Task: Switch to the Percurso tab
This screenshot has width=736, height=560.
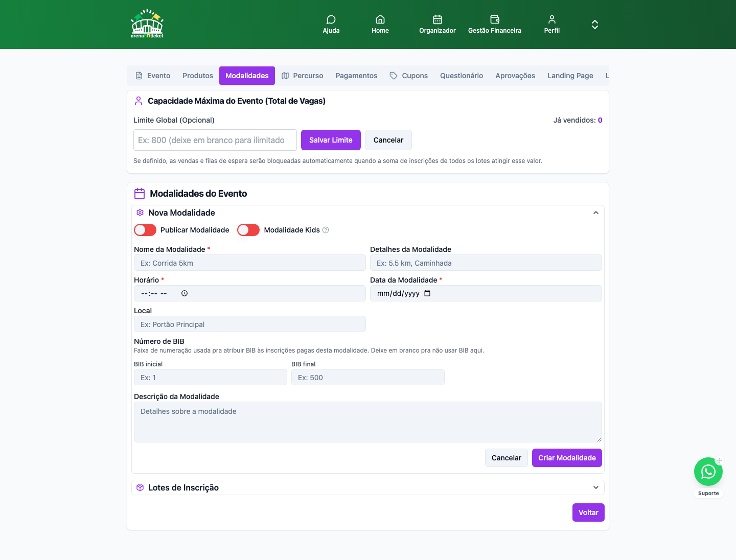Action: [x=302, y=76]
